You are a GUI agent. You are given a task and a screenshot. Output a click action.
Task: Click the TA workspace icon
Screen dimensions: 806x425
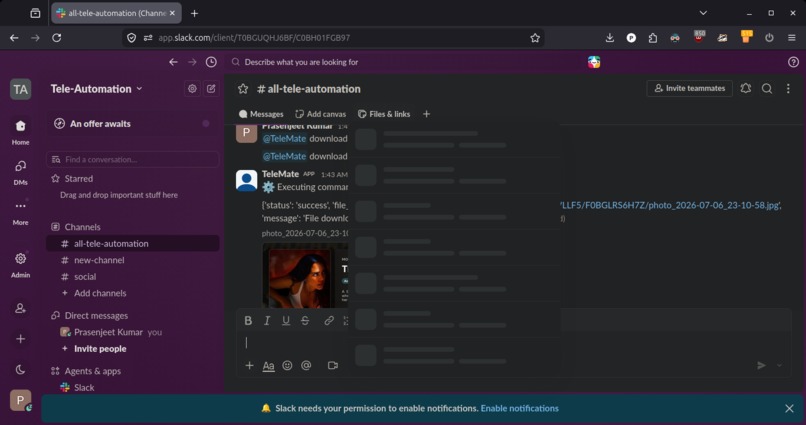(x=20, y=89)
